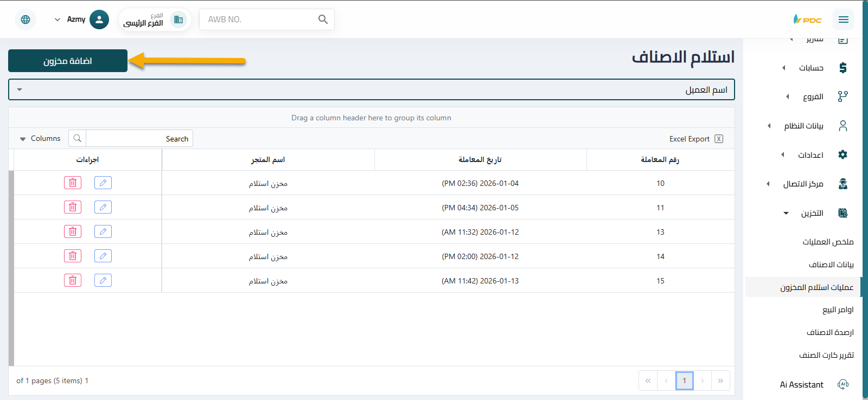Open the Azmy user dropdown chevron
The height and width of the screenshot is (400, 868).
(58, 20)
